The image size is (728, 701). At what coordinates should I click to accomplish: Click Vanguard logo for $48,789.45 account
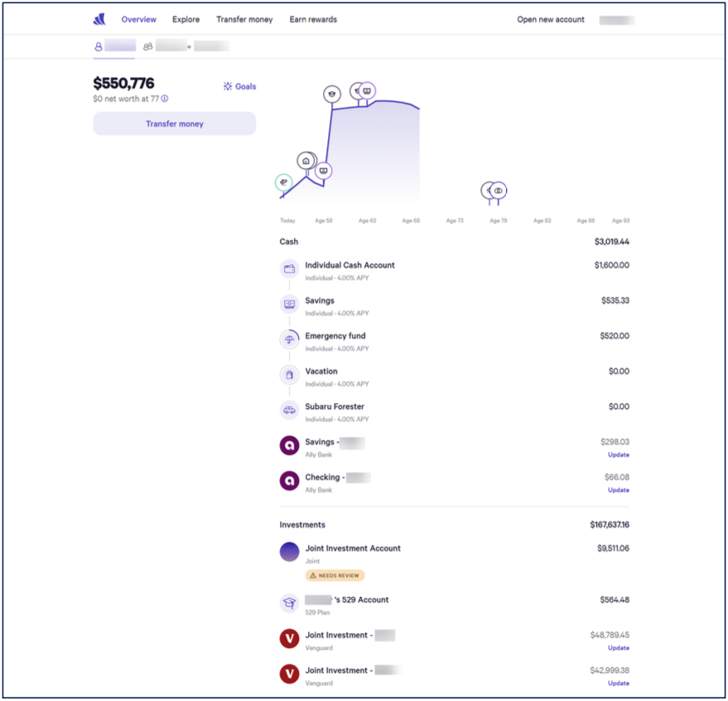(x=289, y=638)
